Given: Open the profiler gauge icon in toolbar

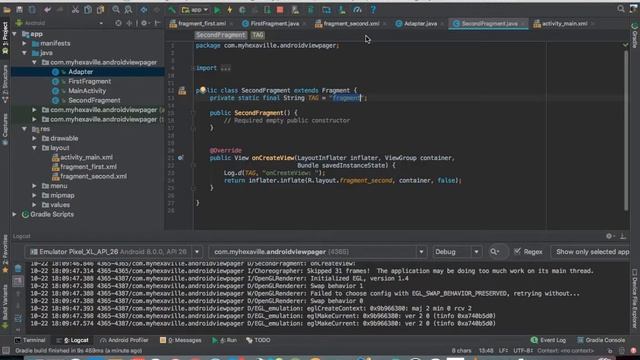Looking at the screenshot, I should pyautogui.click(x=357, y=9).
